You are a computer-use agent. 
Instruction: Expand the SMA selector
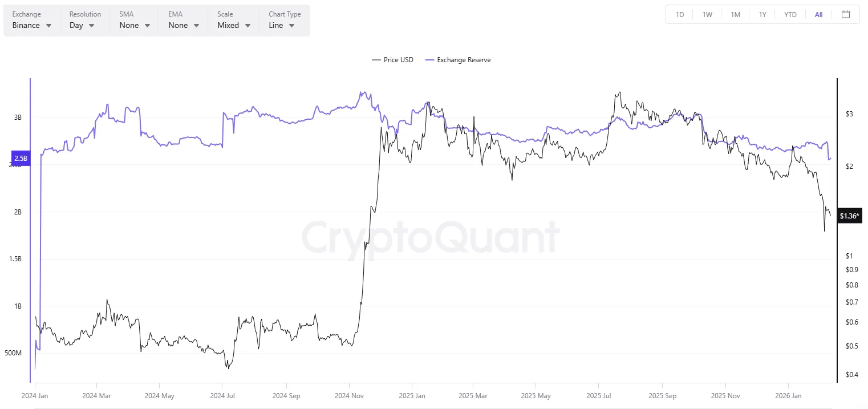(134, 25)
